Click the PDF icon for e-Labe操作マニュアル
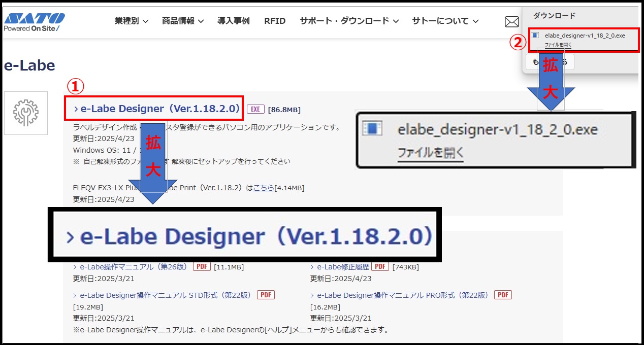 click(202, 266)
